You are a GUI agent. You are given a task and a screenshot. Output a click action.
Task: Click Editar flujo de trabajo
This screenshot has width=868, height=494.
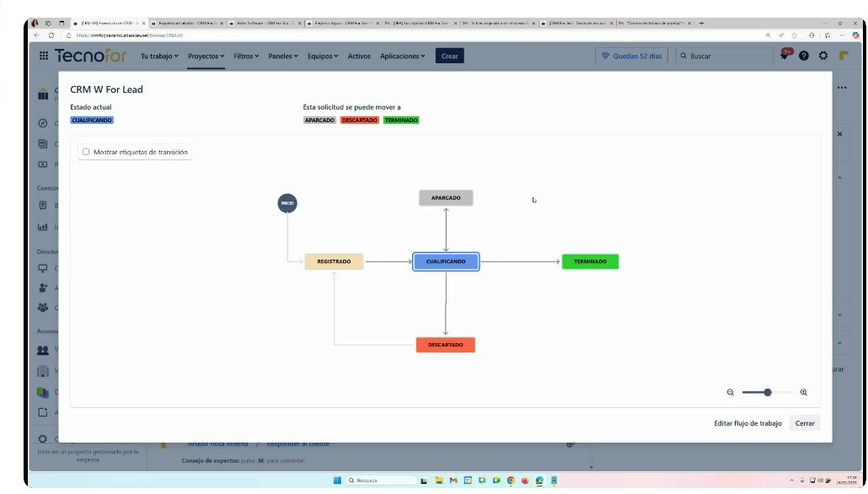coord(747,423)
